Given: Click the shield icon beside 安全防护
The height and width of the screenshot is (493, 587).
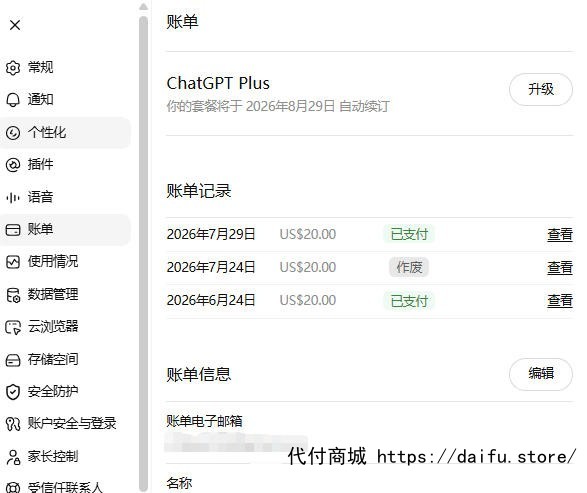Looking at the screenshot, I should click(x=13, y=392).
